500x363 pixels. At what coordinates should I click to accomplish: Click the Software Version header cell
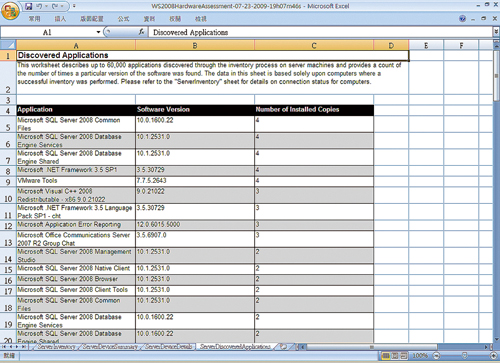195,110
